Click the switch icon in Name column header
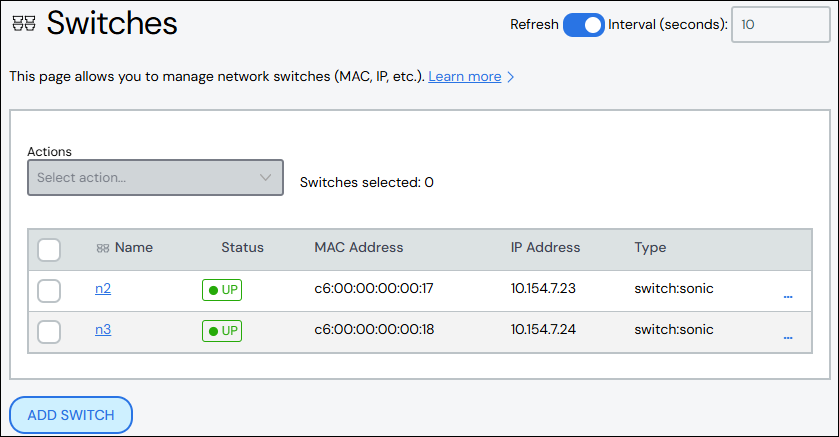This screenshot has height=437, width=839. coord(102,248)
